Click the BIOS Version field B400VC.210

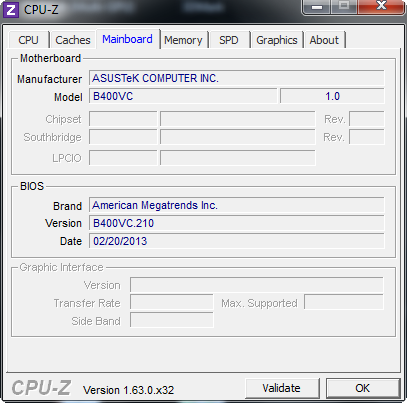pos(237,223)
